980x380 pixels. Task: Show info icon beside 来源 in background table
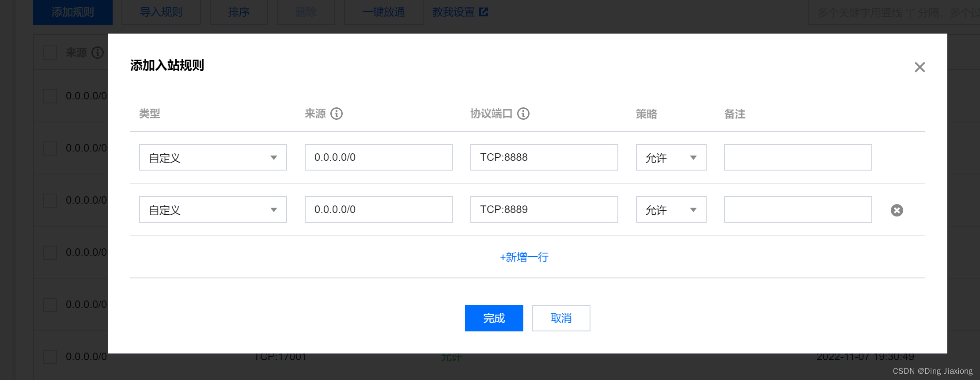coord(98,53)
